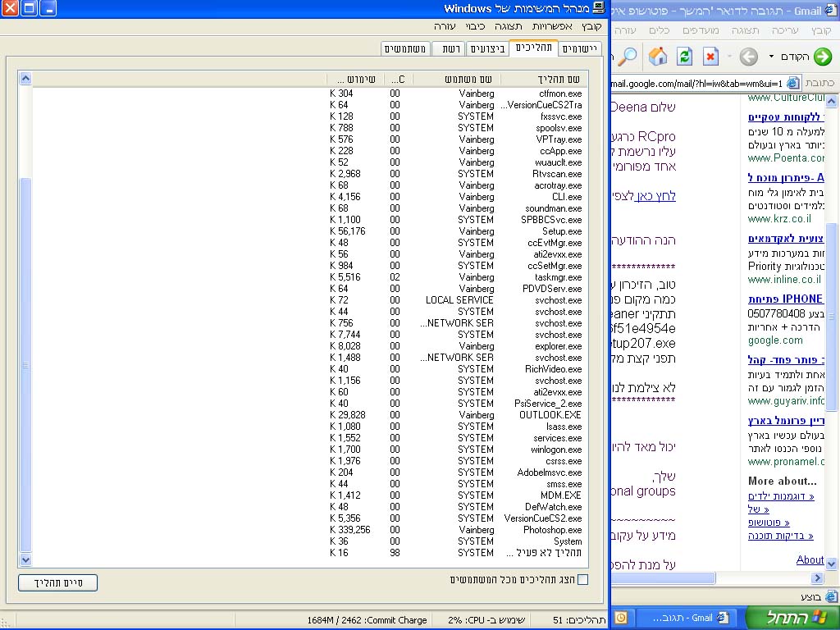Screen dimensions: 840x630
Task: Open the Applications (יישומים) tab
Action: 581,49
